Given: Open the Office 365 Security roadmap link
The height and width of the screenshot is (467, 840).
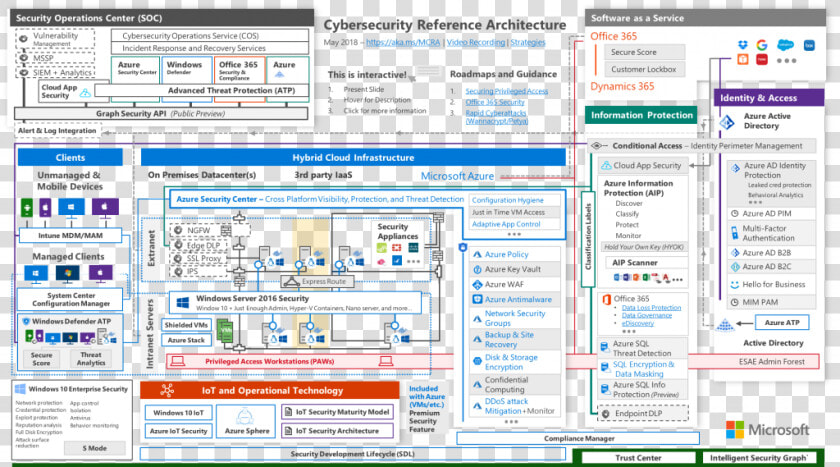Looking at the screenshot, I should (494, 102).
